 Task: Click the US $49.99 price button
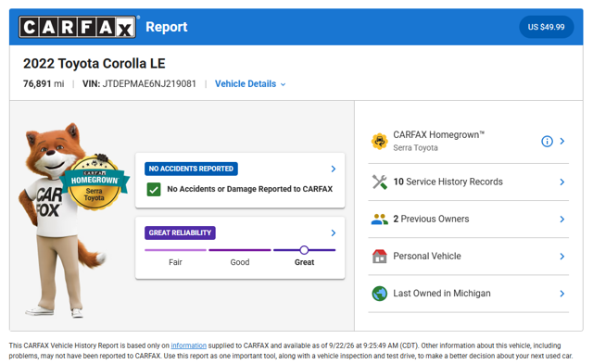point(546,27)
